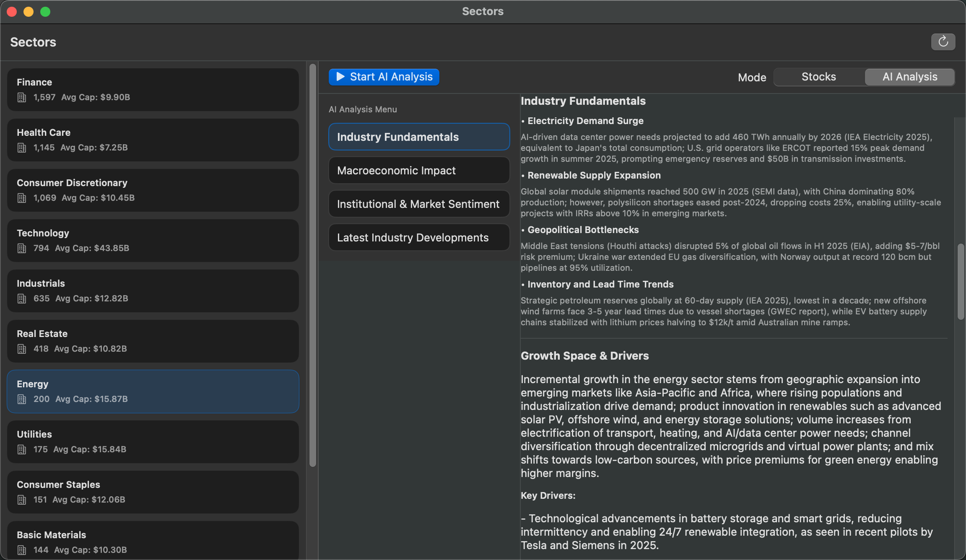
Task: Select the Consumer Discretionary sector
Action: point(153,190)
